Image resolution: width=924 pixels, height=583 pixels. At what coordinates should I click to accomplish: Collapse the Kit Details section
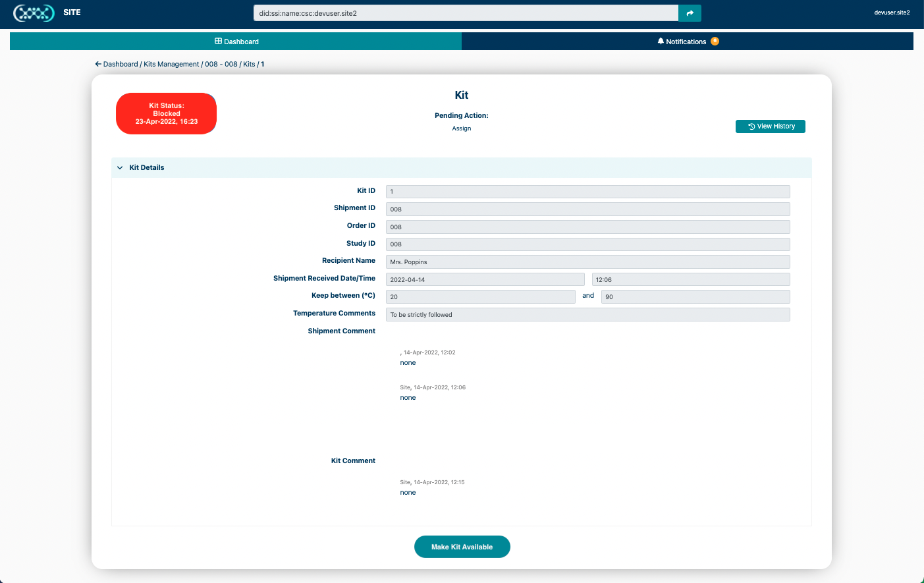tap(120, 167)
